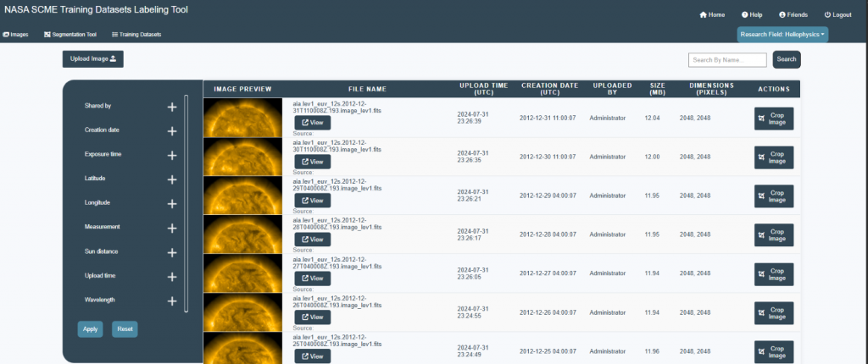
Task: Reset all filters
Action: pyautogui.click(x=125, y=329)
